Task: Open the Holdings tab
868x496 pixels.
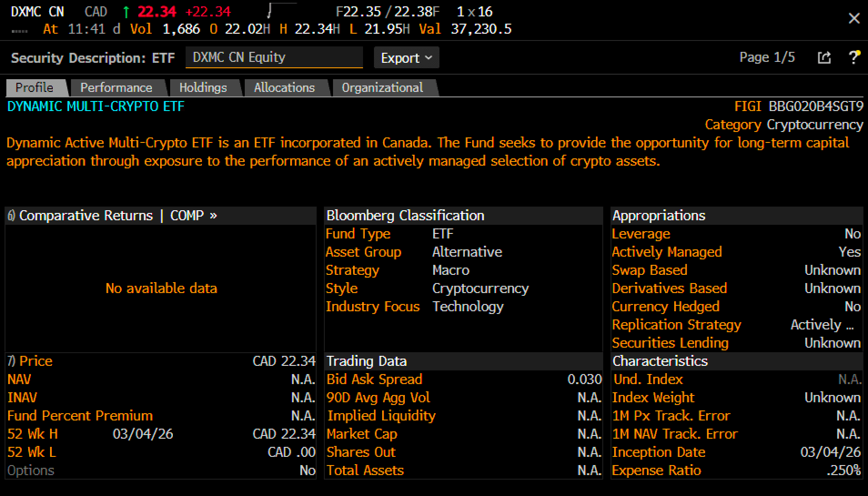Action: [x=203, y=87]
